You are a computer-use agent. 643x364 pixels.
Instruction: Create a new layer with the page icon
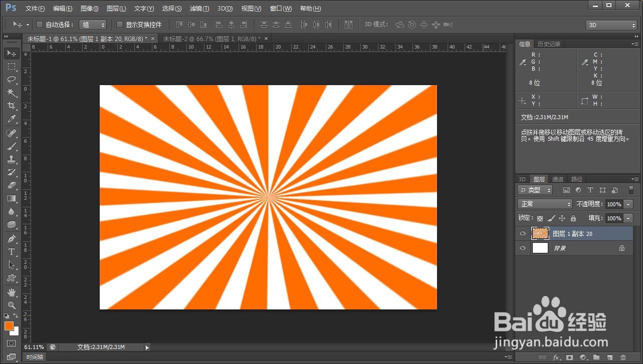click(610, 357)
